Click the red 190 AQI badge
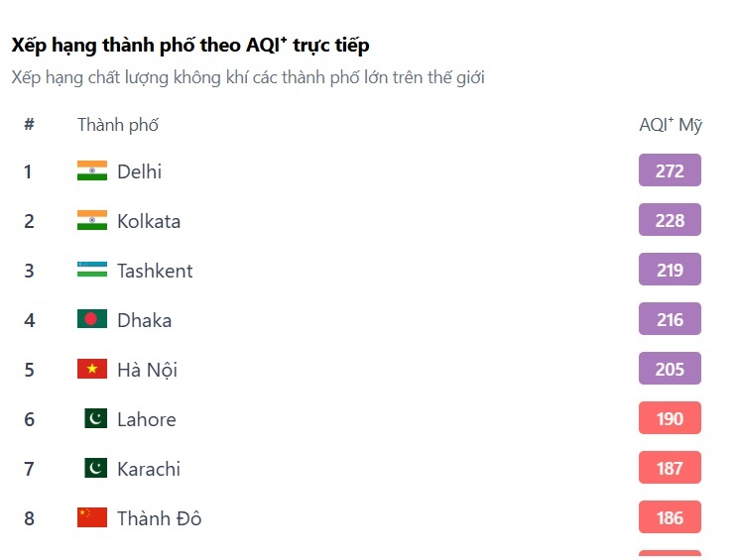The height and width of the screenshot is (560, 735). click(x=670, y=418)
